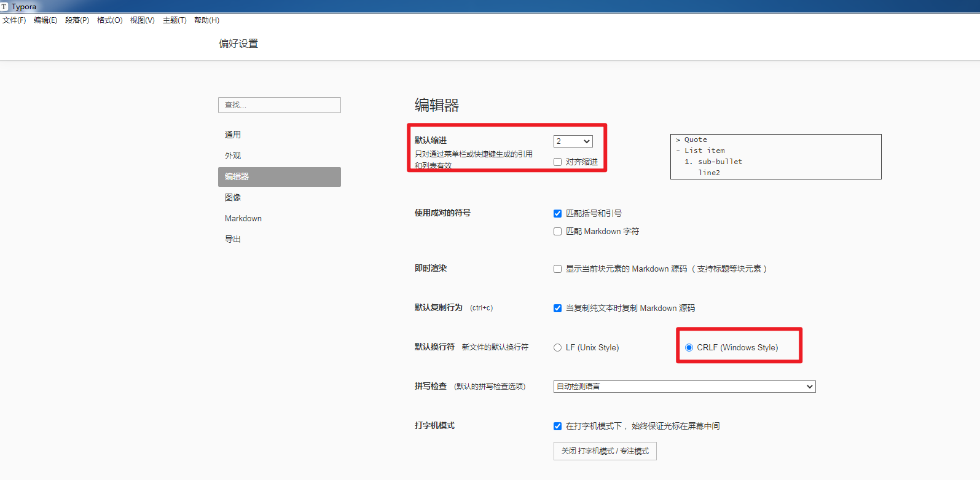Open the 主题(T) menu

point(174,20)
